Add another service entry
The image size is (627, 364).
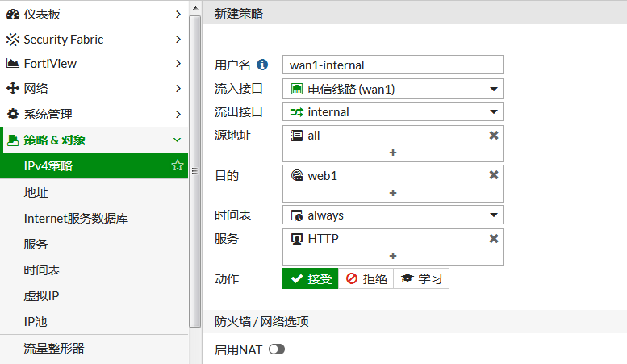click(x=393, y=256)
